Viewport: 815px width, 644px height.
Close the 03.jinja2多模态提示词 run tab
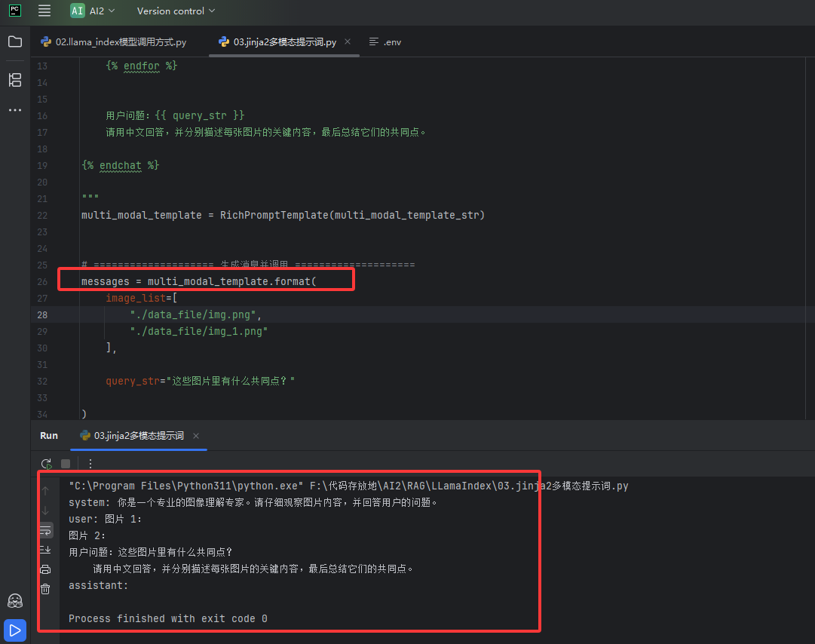pos(196,436)
